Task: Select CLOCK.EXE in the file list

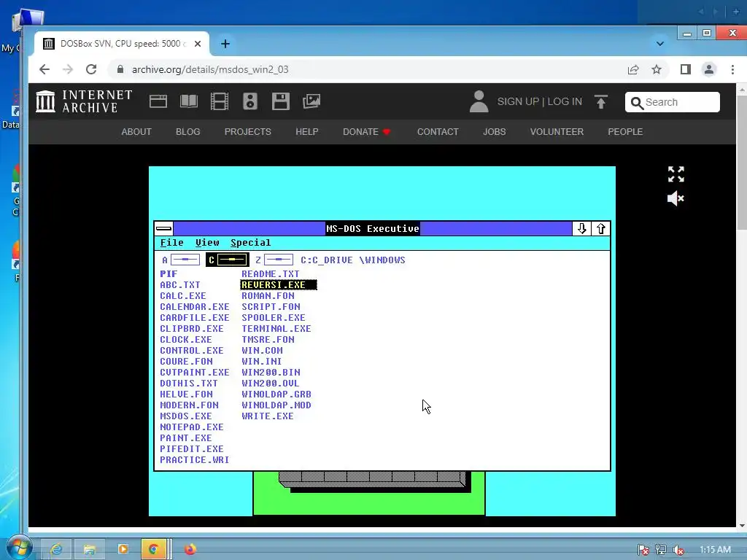Action: pos(186,340)
